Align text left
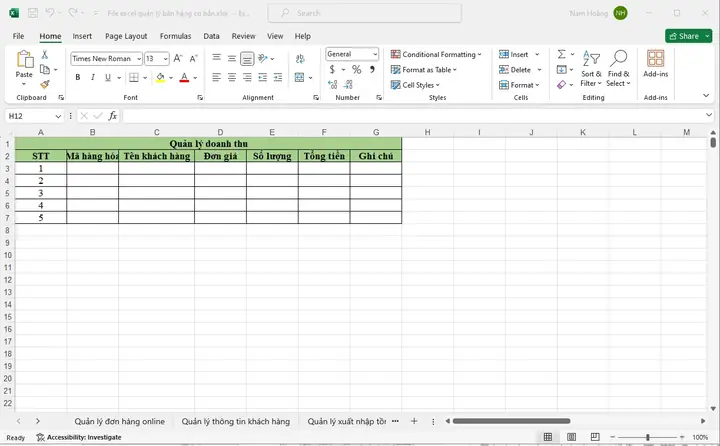 [x=217, y=77]
